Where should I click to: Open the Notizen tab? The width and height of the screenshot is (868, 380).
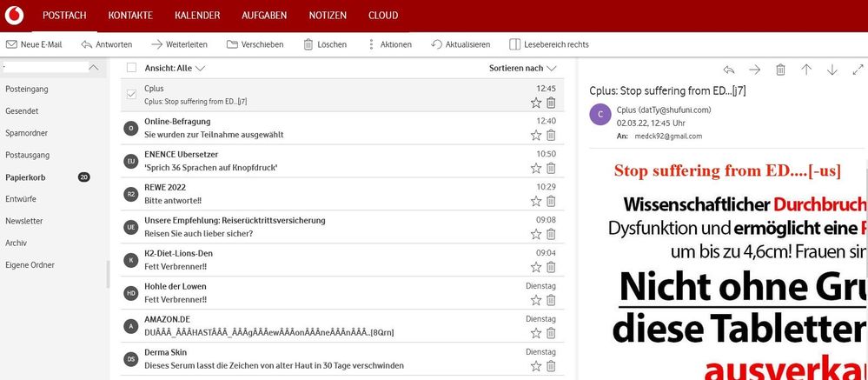[328, 16]
